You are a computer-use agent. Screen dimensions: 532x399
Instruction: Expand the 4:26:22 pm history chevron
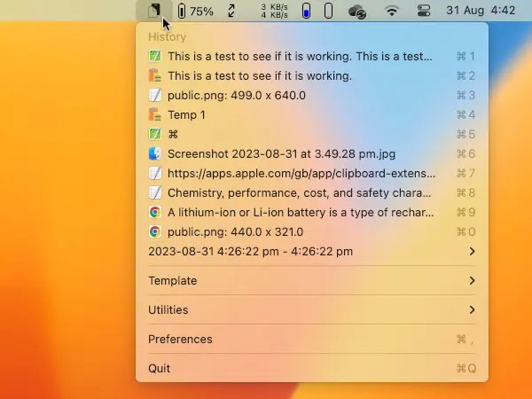pyautogui.click(x=472, y=252)
